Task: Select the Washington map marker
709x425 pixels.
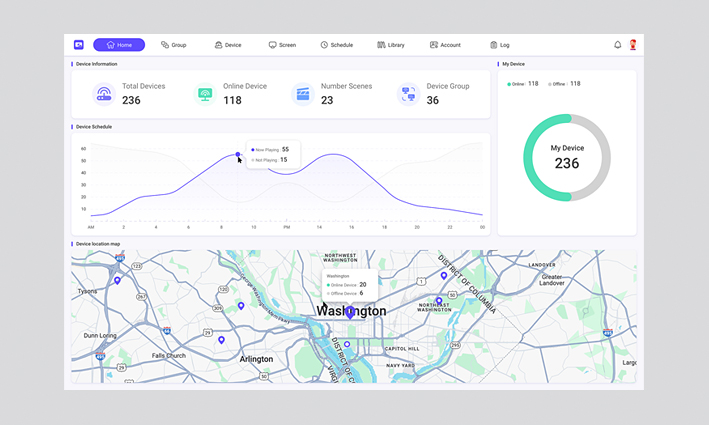Action: tap(350, 313)
